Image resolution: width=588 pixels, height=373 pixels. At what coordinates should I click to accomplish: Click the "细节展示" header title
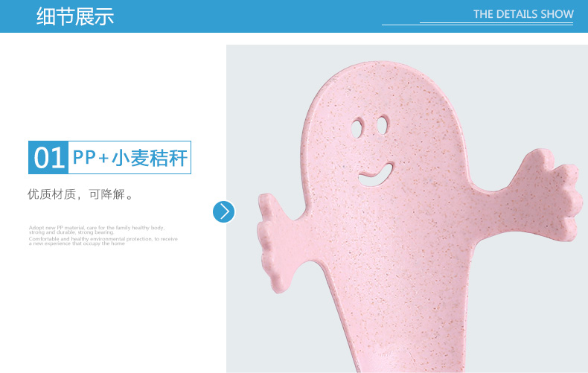pyautogui.click(x=75, y=16)
